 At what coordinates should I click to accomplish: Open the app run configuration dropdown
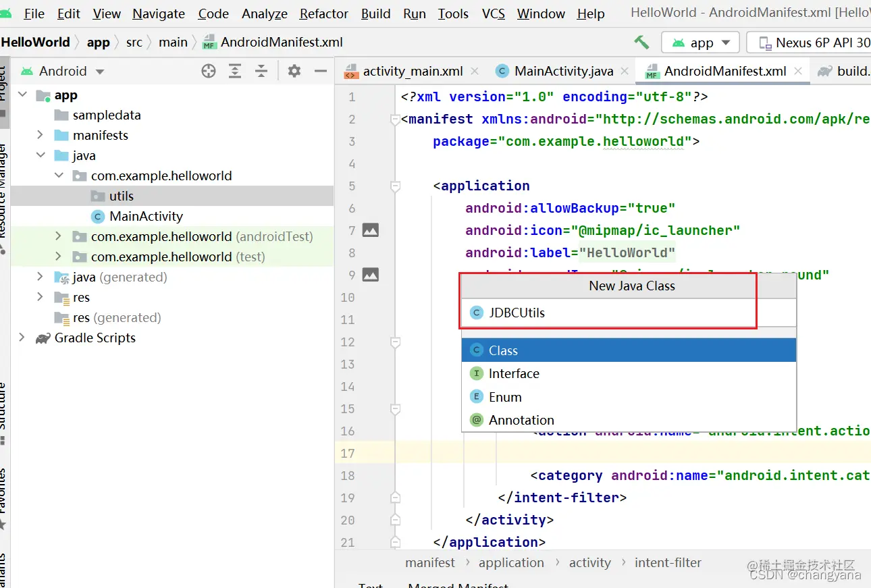(700, 43)
